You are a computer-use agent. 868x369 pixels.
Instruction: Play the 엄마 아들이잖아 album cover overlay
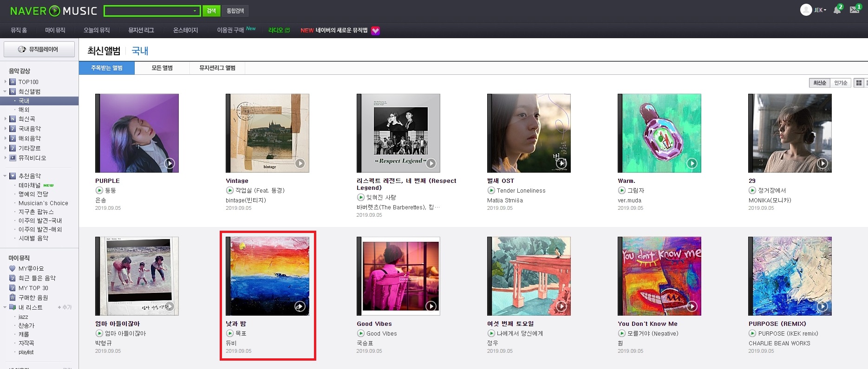[x=170, y=306]
